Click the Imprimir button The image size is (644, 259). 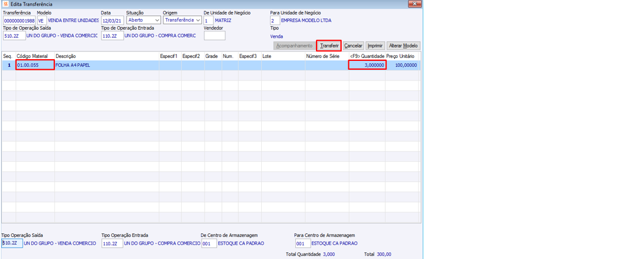pyautogui.click(x=375, y=45)
